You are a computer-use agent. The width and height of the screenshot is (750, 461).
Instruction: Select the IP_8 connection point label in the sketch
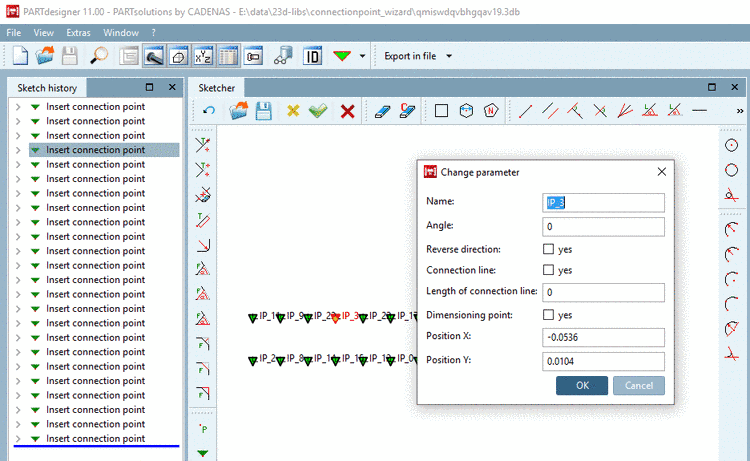tap(296, 358)
